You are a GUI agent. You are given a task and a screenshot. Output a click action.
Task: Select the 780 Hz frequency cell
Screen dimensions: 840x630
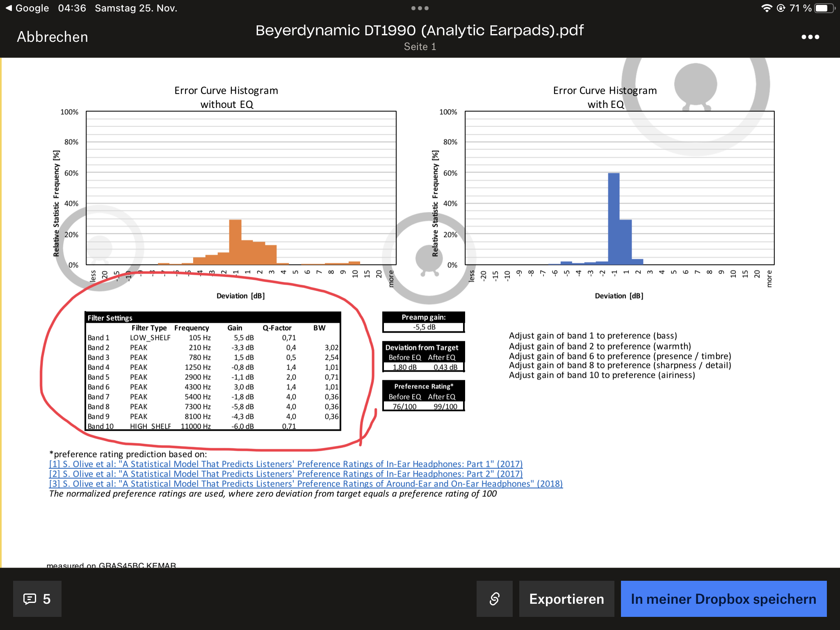[200, 357]
